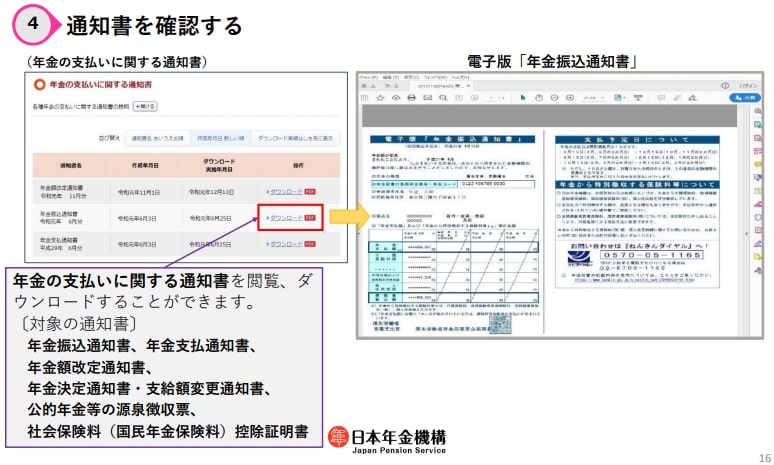774x465 pixels.
Task: Click the yellow comment icon in right tools pane
Action: point(758,164)
